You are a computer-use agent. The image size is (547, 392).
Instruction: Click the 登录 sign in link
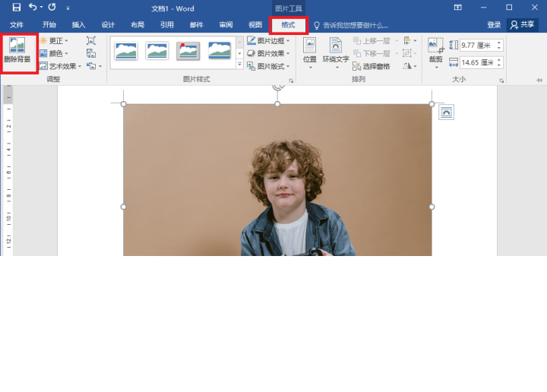(494, 25)
